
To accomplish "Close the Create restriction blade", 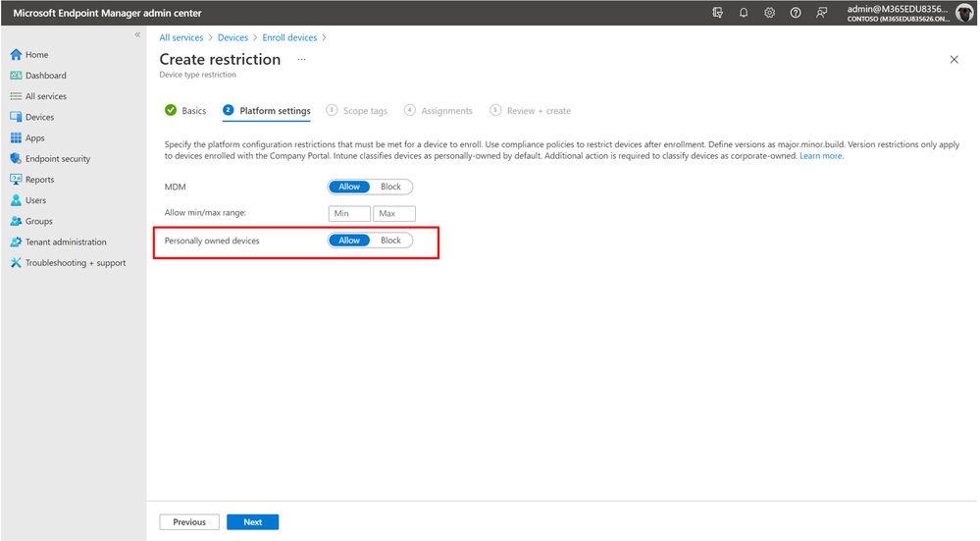I will tap(954, 60).
